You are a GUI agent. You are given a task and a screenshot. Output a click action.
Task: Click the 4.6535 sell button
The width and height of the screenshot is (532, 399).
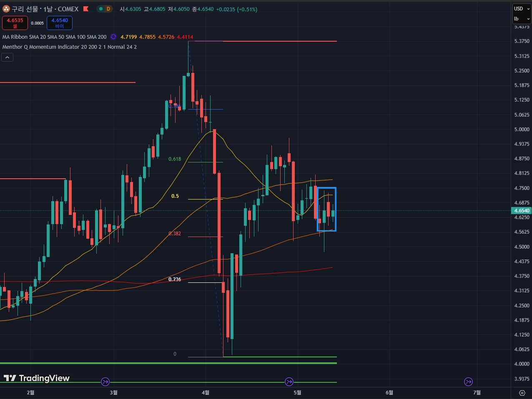[15, 23]
